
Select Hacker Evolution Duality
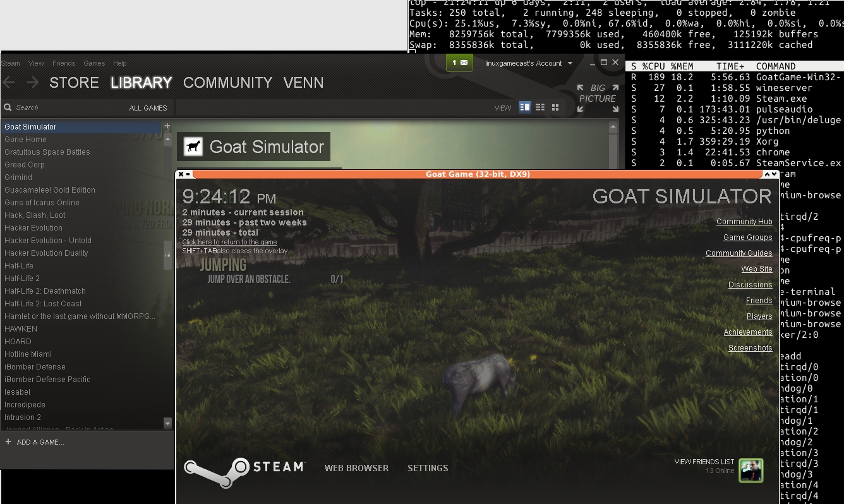pyautogui.click(x=81, y=253)
